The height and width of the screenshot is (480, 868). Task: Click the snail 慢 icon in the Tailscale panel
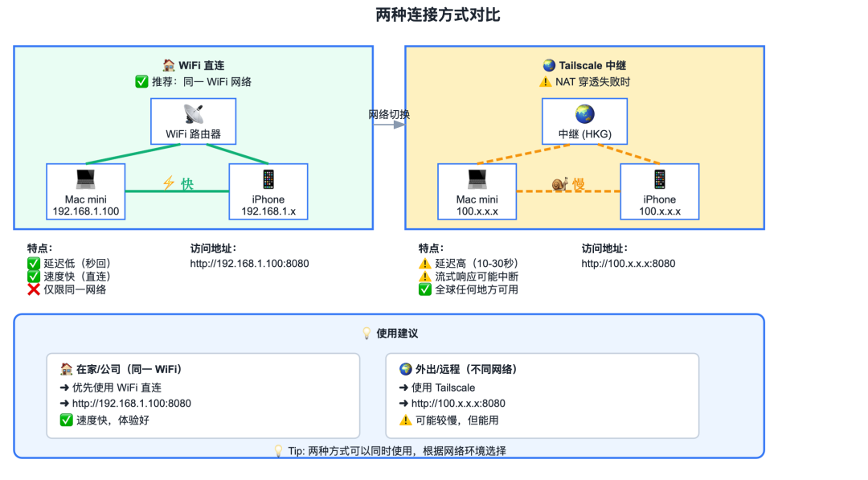[560, 183]
